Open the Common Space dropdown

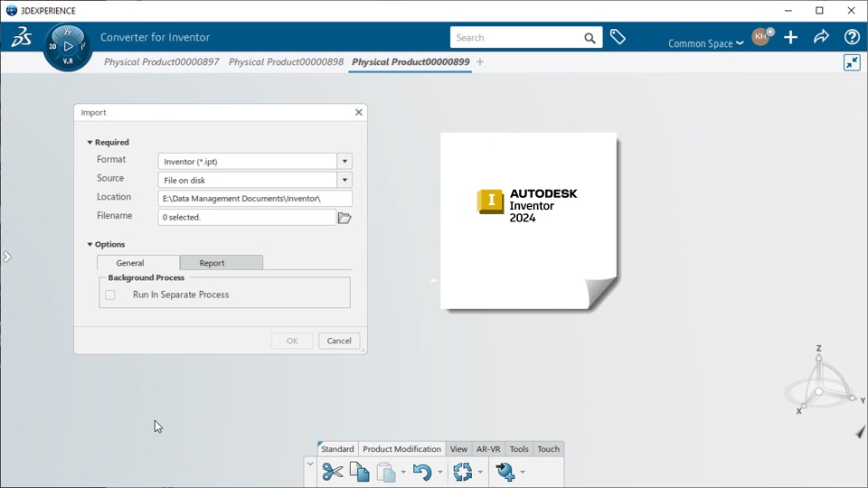[705, 43]
